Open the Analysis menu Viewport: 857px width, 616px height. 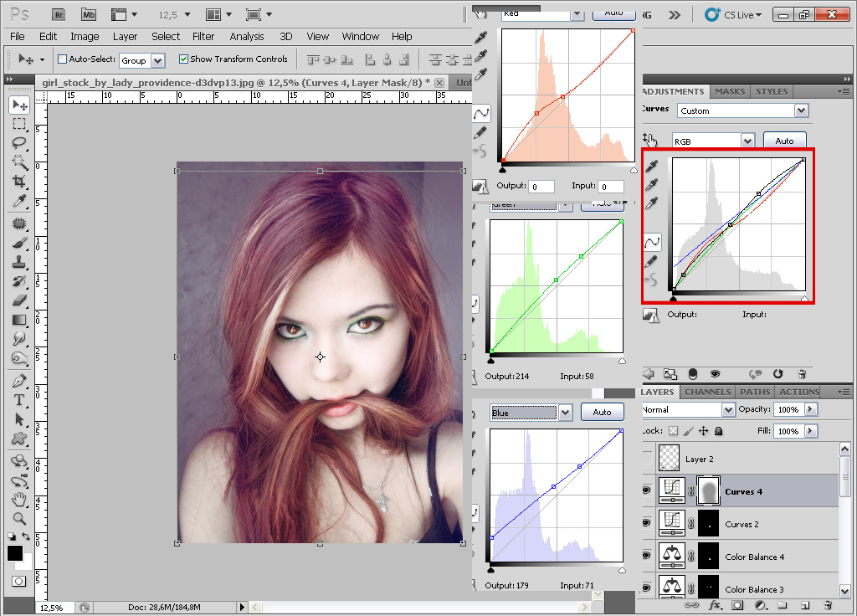[x=247, y=37]
